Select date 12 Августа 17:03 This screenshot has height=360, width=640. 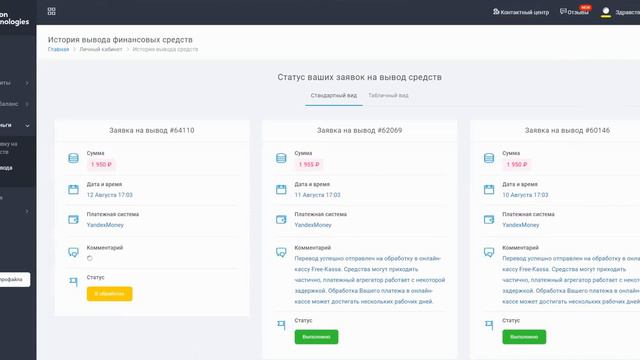coord(110,195)
